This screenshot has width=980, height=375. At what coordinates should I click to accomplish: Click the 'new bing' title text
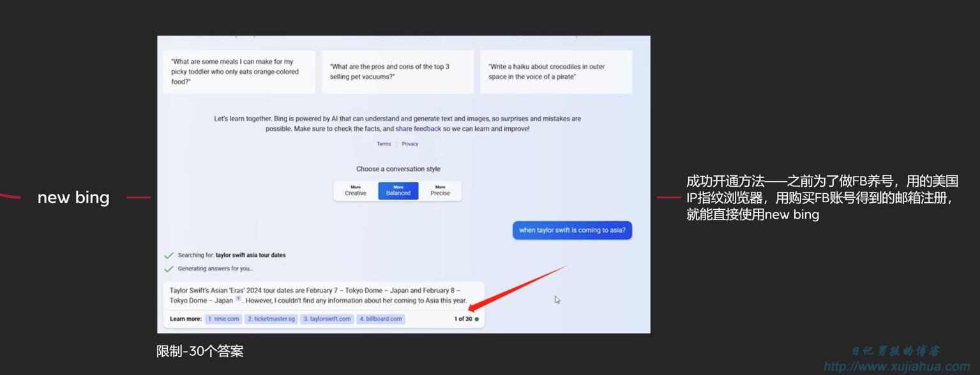click(73, 198)
